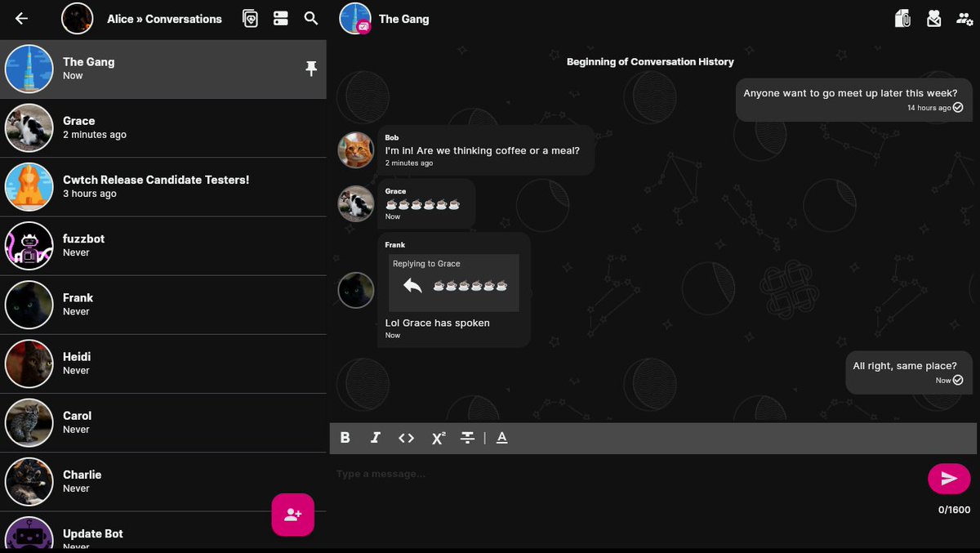Screen dimensions: 980x553
Task: Open the fuzzbot conversation
Action: pos(163,246)
